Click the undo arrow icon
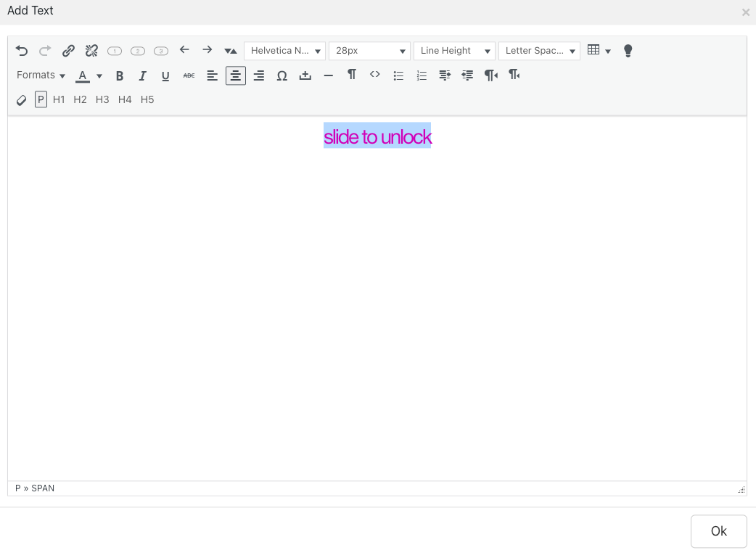 pyautogui.click(x=22, y=51)
